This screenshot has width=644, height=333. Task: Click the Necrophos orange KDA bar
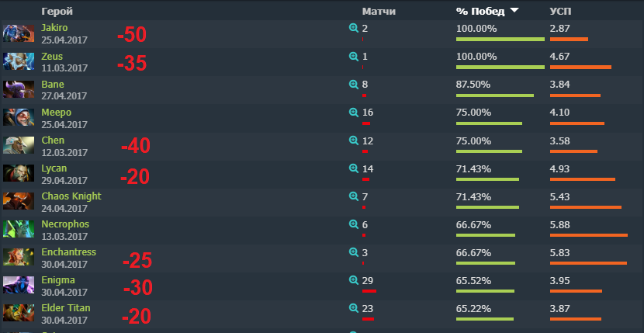tap(588, 235)
